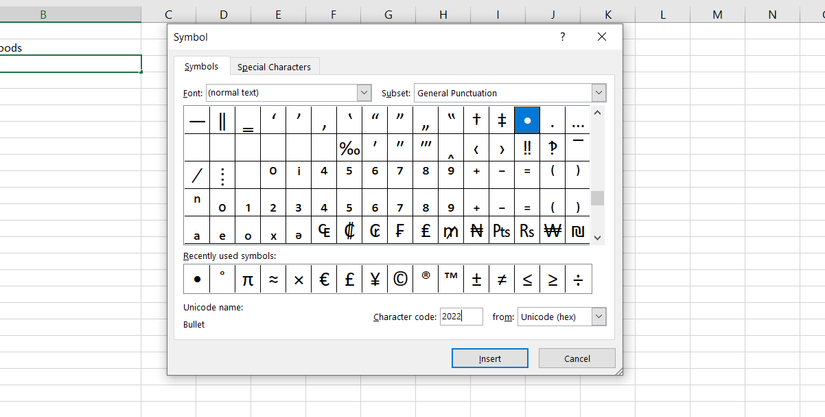Pick the Euro sign from recently used symbols

[324, 278]
